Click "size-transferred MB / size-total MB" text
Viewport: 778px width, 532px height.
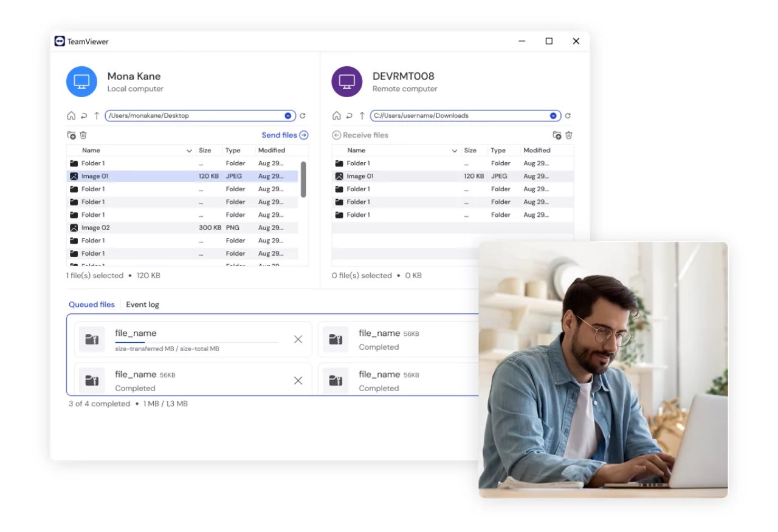(167, 349)
